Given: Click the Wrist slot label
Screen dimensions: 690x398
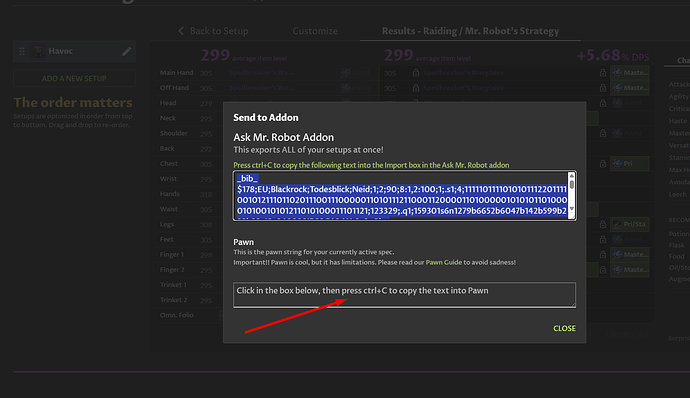Looking at the screenshot, I should [169, 179].
